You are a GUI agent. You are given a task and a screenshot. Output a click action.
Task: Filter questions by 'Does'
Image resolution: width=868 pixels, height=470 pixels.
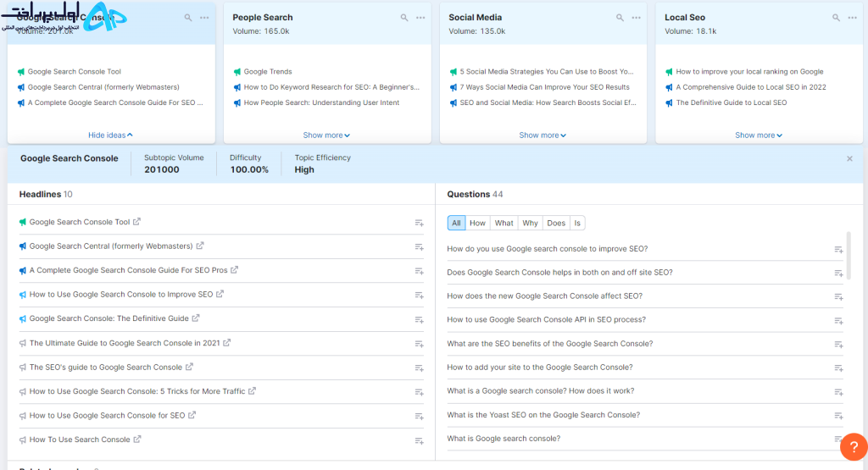click(x=556, y=223)
